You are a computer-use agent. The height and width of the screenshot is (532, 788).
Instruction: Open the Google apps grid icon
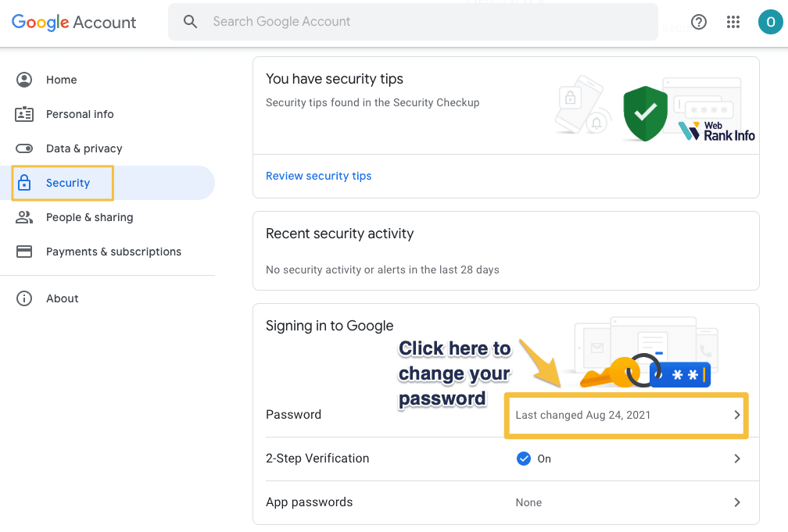tap(733, 22)
